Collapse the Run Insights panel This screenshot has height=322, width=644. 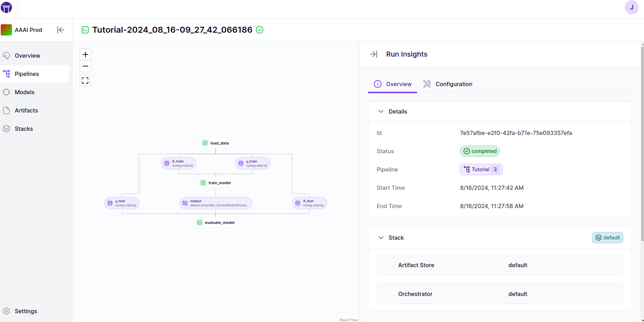pos(374,54)
